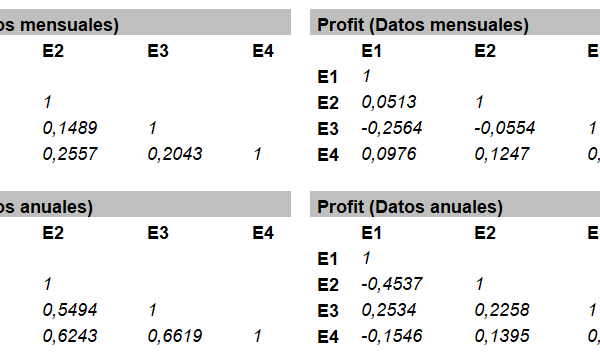Select the cell showing 0,1489
This screenshot has width=600, height=363.
click(x=70, y=128)
